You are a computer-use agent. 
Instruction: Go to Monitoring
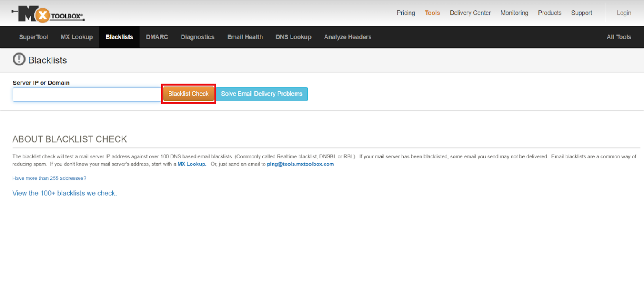[x=514, y=13]
